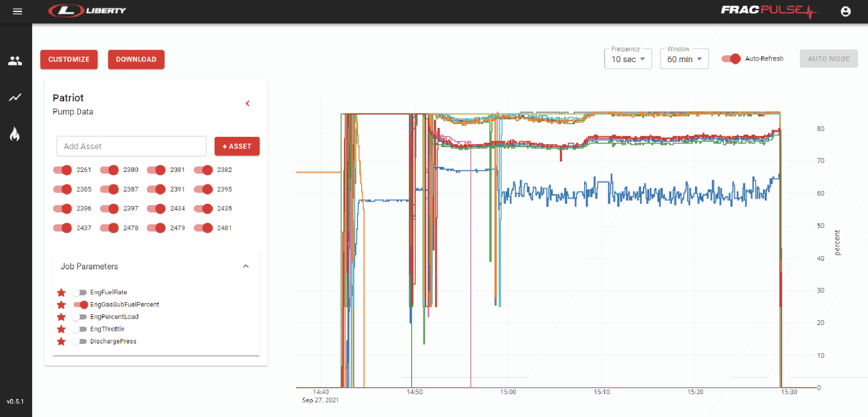This screenshot has height=417, width=868.
Task: Collapse the Patriot panel with the chevron
Action: pyautogui.click(x=247, y=103)
